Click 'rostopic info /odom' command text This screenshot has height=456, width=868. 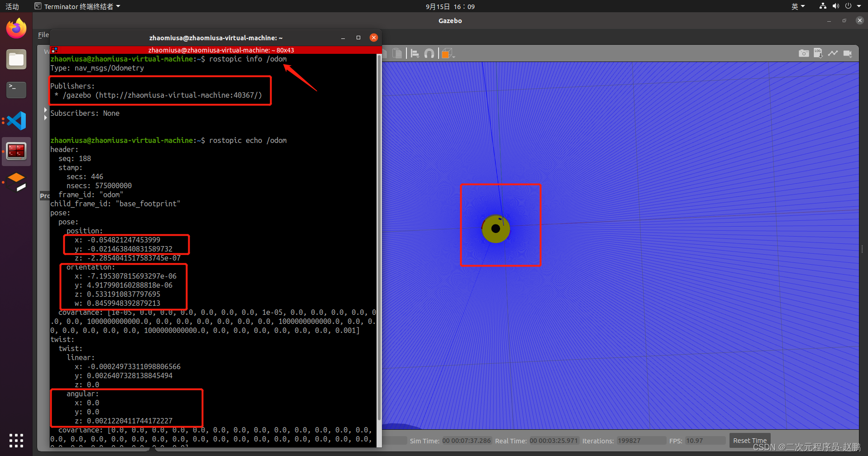click(248, 59)
